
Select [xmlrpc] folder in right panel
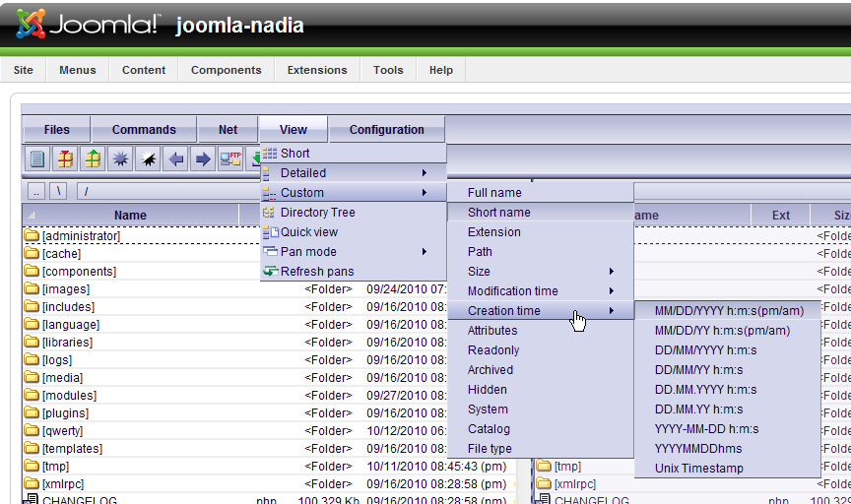(575, 484)
